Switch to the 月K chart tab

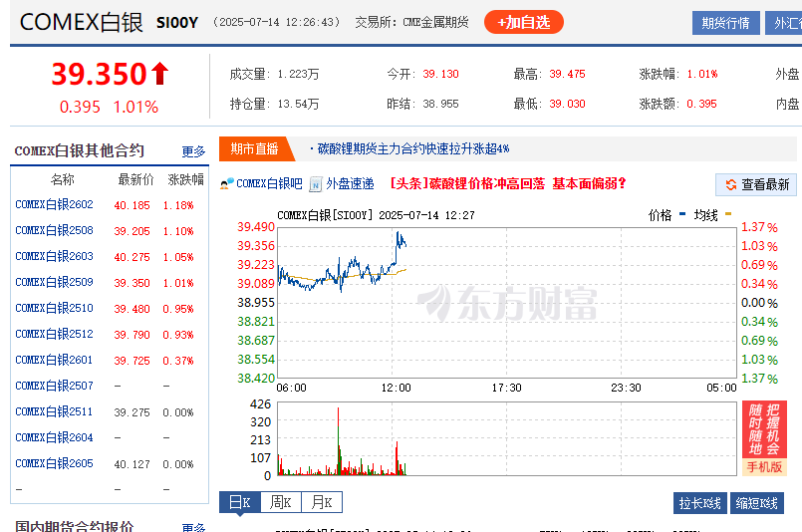(322, 502)
